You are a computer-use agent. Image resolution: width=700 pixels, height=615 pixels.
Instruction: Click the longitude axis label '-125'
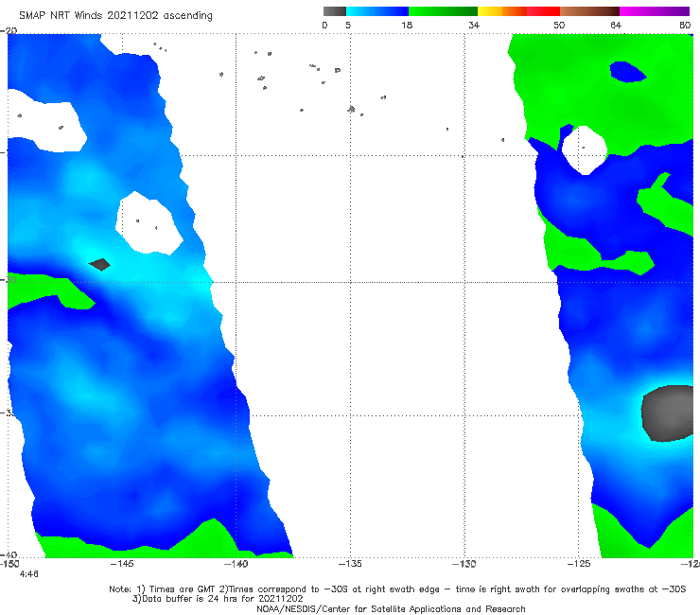click(x=579, y=564)
